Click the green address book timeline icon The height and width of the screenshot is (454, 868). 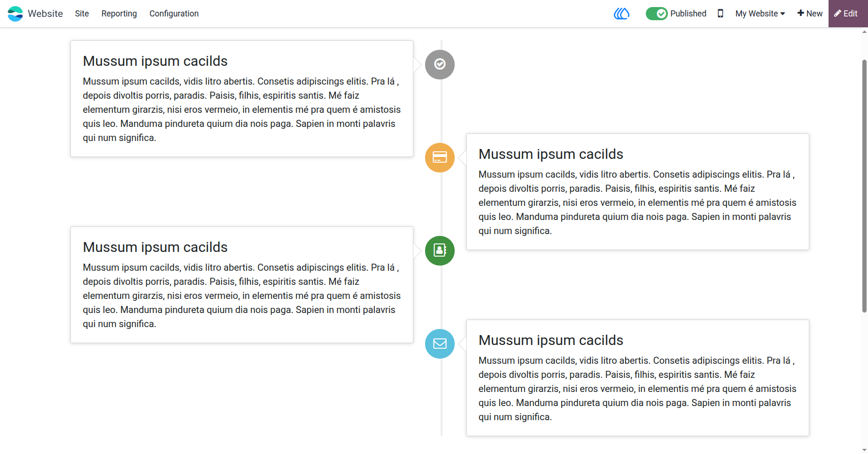pos(440,250)
